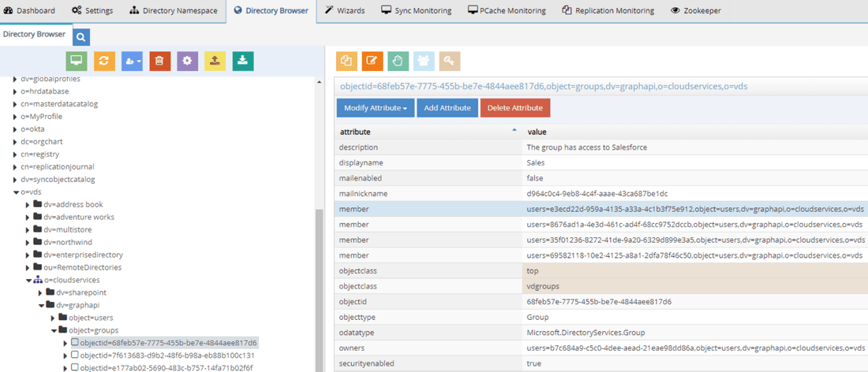The height and width of the screenshot is (372, 868).
Task: Select the Directory Browser sub-tab
Action: click(x=34, y=34)
